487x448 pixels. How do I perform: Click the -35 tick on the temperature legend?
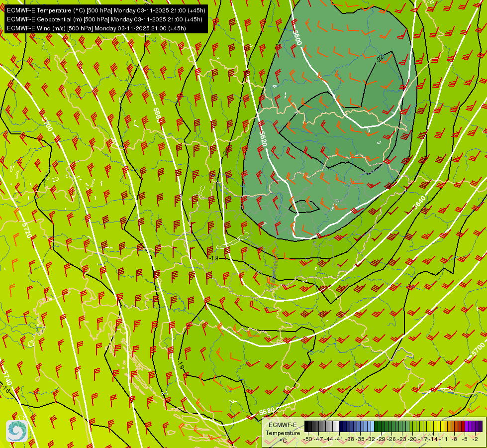360,439
